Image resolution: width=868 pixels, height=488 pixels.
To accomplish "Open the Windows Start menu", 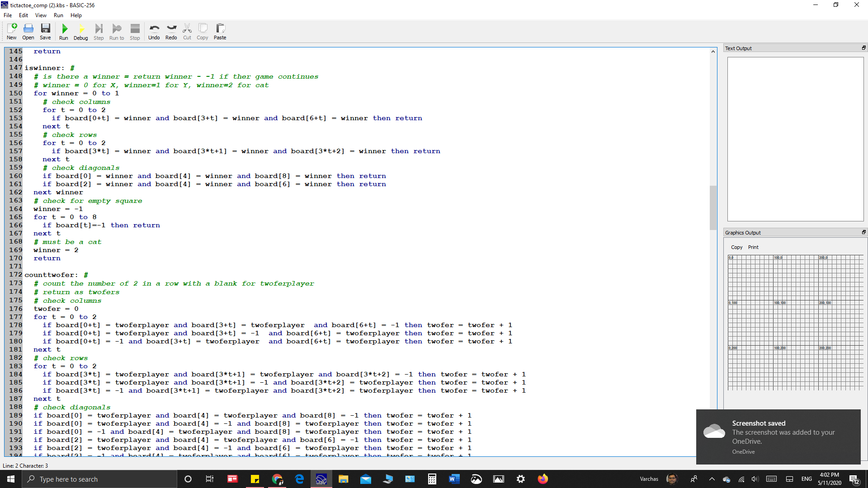I will 11,479.
